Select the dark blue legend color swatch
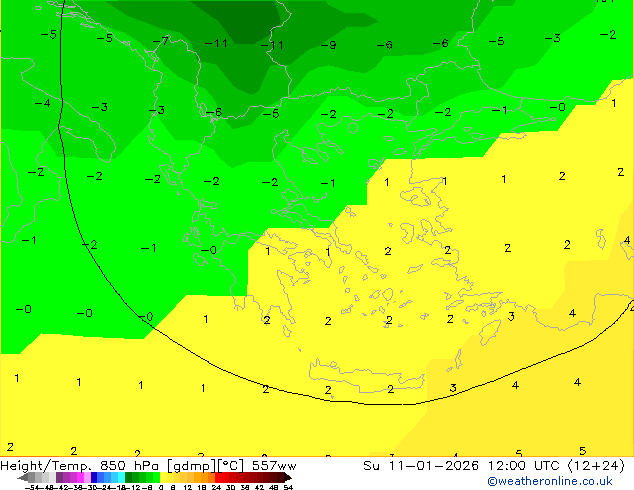The height and width of the screenshot is (490, 634). tap(94, 477)
